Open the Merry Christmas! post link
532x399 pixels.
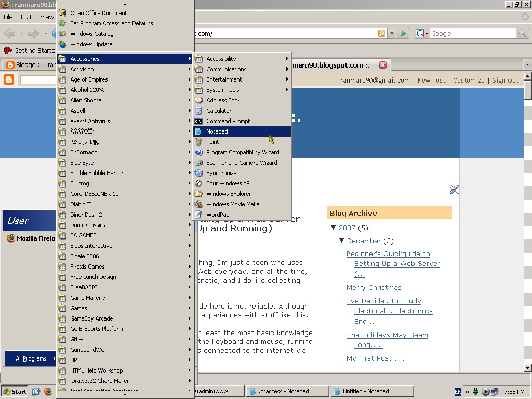(375, 288)
